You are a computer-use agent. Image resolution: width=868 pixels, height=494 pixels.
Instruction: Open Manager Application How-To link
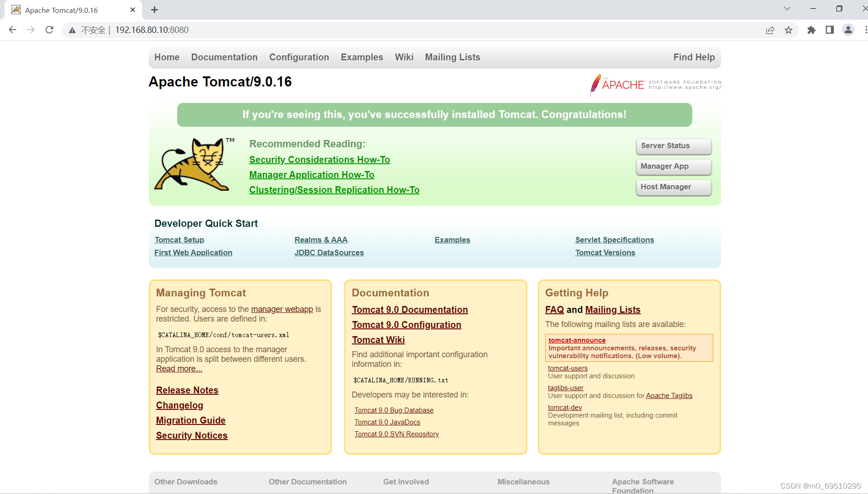[x=312, y=175]
